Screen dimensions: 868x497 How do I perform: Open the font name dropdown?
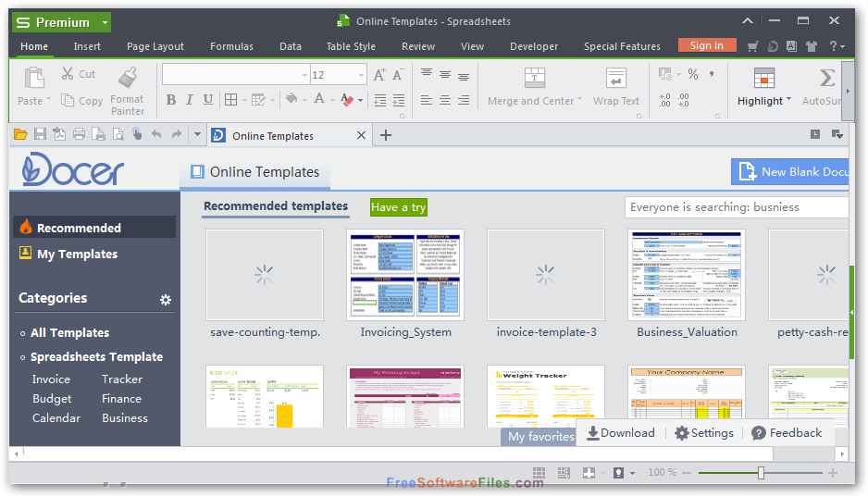304,75
